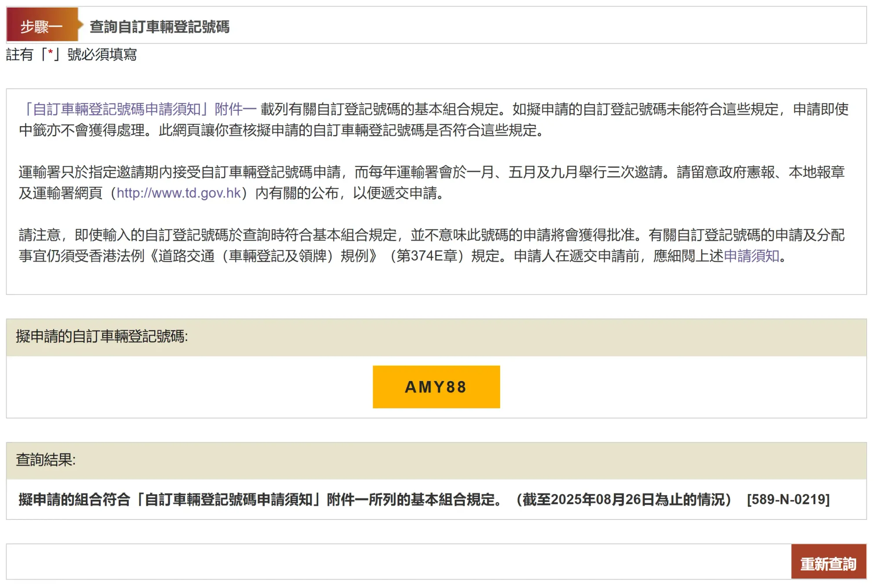
Task: Click the 查詢自訂車輛登記號碼 heading
Action: (160, 27)
